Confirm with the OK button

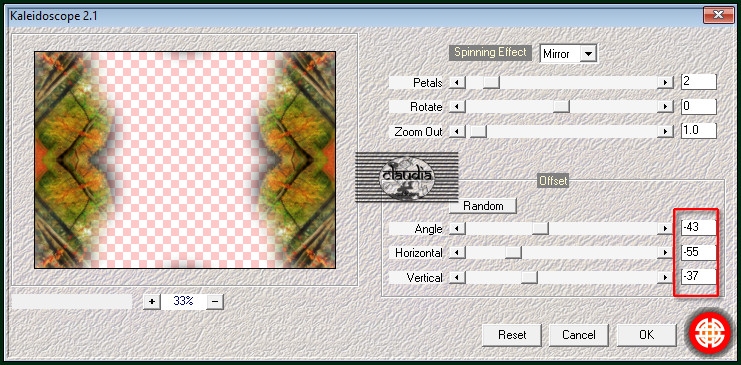[x=646, y=335]
